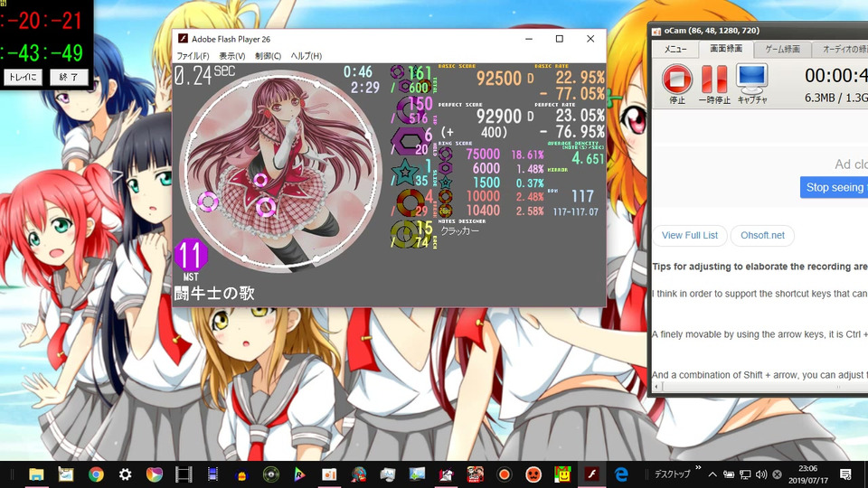The height and width of the screenshot is (488, 868).
Task: Open the ファイル(F) menu in Flash Player
Action: coord(193,56)
